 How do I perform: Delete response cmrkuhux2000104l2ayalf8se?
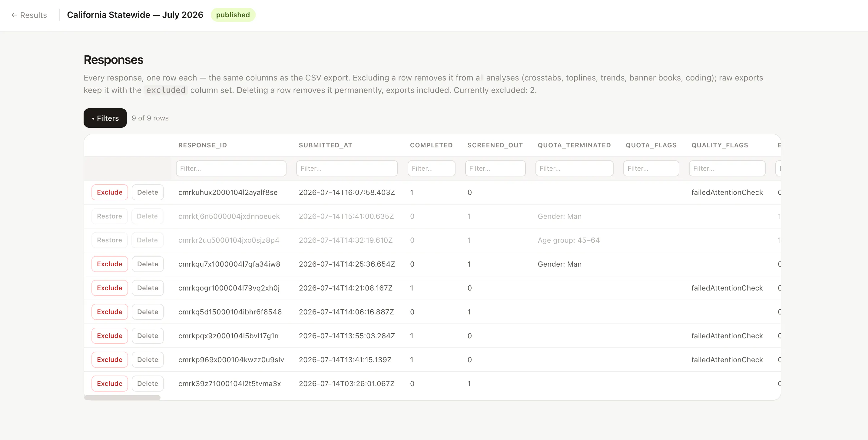click(147, 192)
